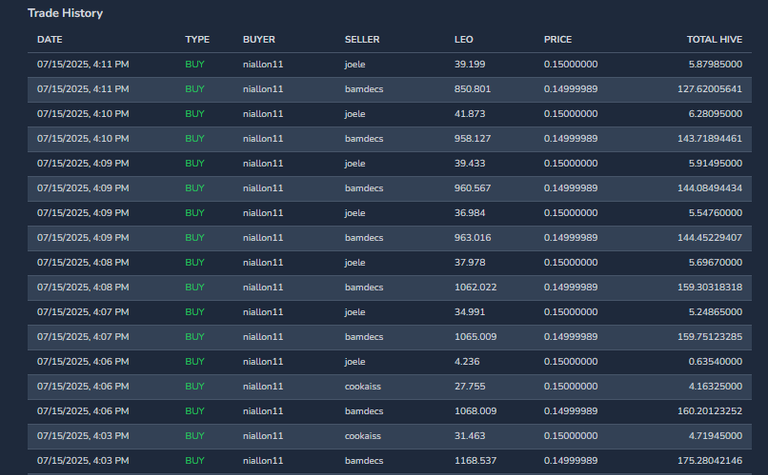Image resolution: width=768 pixels, height=475 pixels.
Task: Click seller bamdecs in 1168.537 LEO row
Action: (364, 461)
